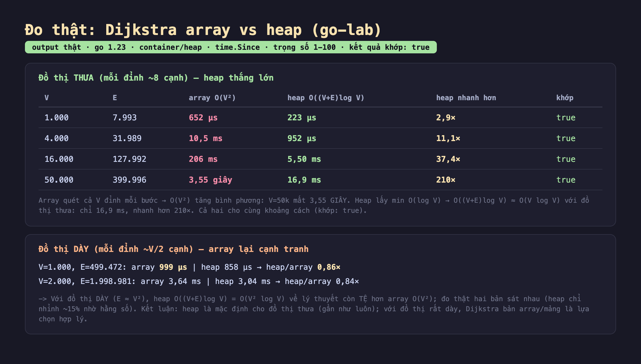
Task: Click highlighted value '999 µs'
Action: 173,267
